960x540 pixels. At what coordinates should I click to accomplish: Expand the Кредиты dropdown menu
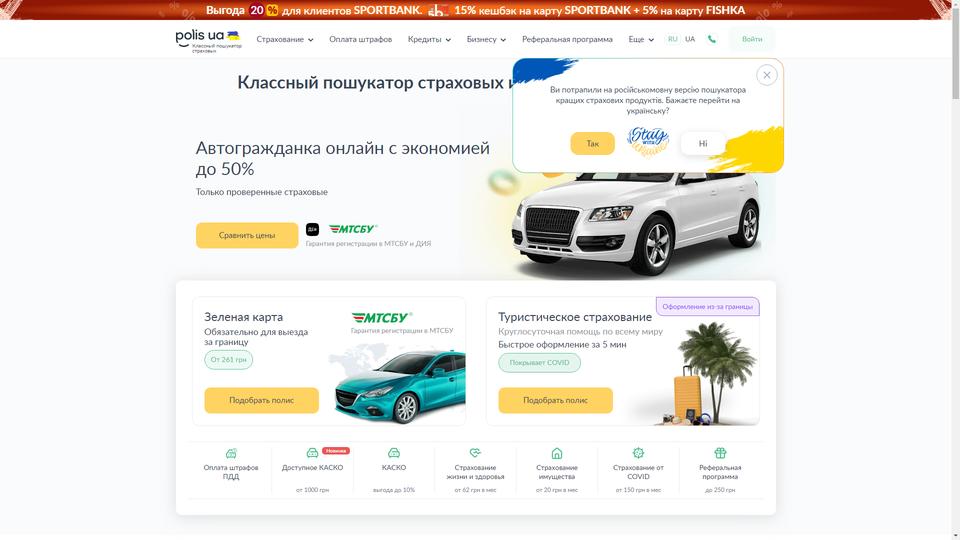[x=429, y=39]
